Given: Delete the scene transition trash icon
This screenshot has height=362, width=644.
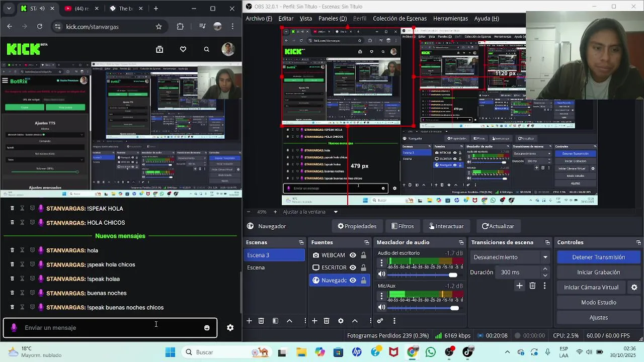Looking at the screenshot, I should (532, 286).
